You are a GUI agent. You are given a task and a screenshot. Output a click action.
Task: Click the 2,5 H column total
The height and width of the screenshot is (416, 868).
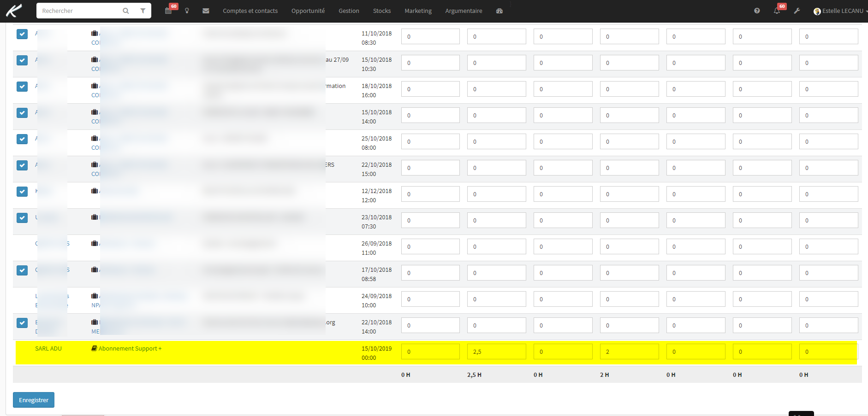pyautogui.click(x=474, y=375)
